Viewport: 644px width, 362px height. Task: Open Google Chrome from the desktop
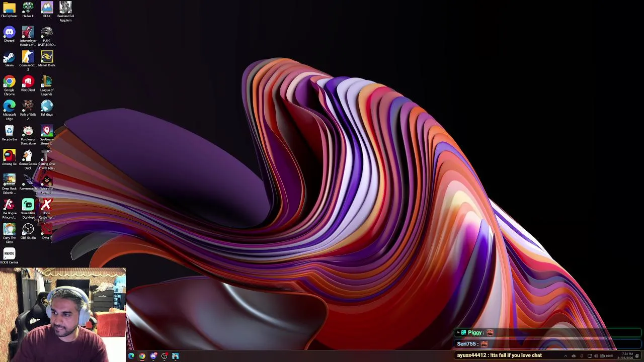9,85
